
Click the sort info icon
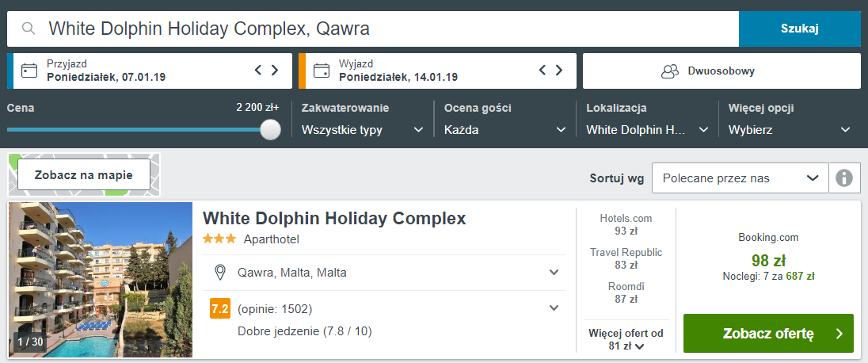coord(843,178)
